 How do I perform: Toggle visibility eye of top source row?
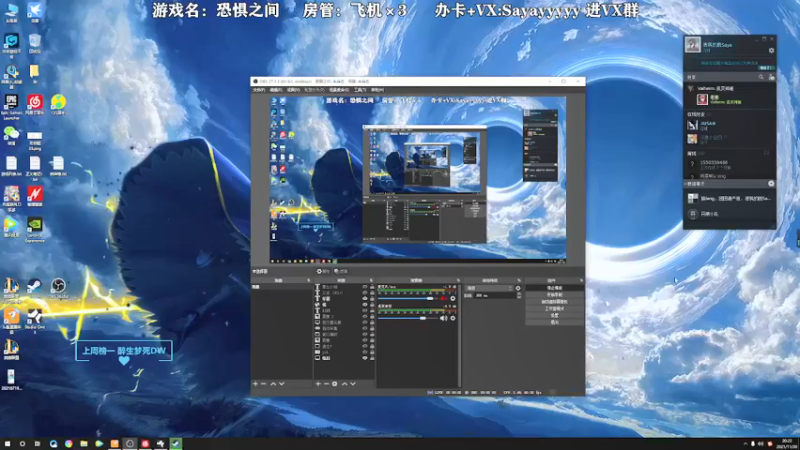(365, 287)
